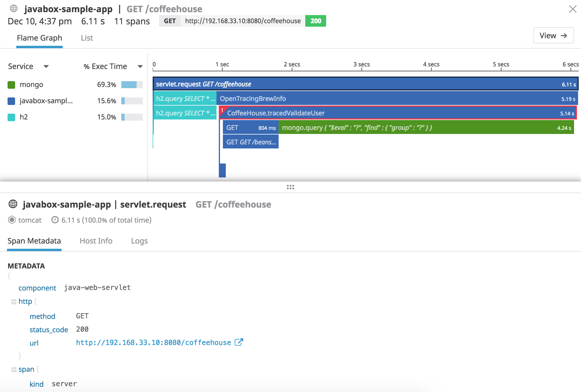Click the GET method badge before the URL
This screenshot has height=392, width=581.
pos(170,21)
